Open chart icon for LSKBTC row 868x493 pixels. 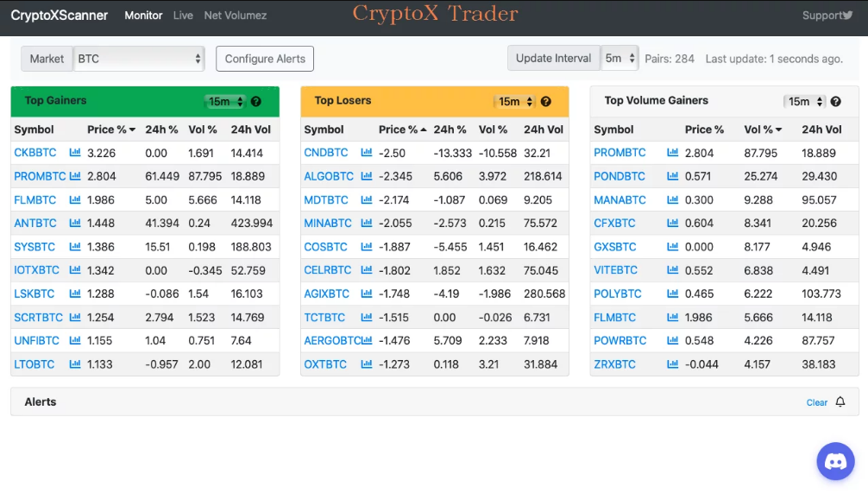[x=75, y=294]
